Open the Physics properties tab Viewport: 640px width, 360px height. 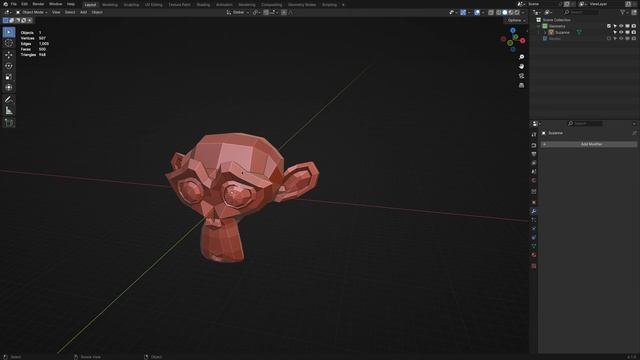click(x=533, y=229)
